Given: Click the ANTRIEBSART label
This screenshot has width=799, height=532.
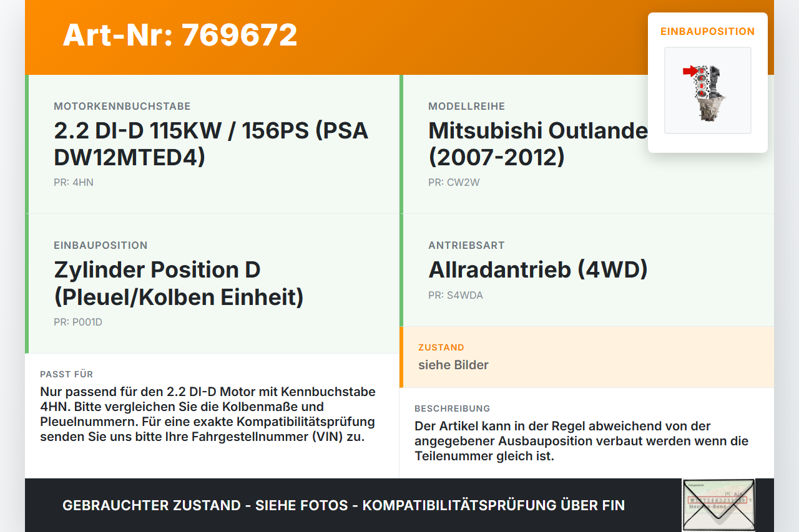Looking at the screenshot, I should click(466, 246).
